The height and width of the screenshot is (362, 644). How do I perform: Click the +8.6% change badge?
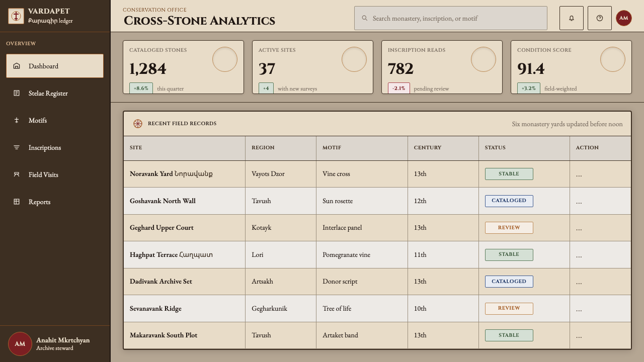(x=141, y=88)
